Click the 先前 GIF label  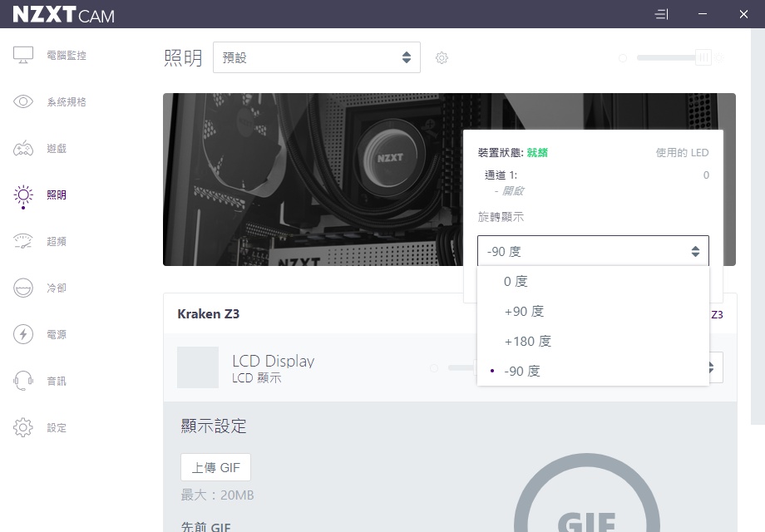coord(206,527)
